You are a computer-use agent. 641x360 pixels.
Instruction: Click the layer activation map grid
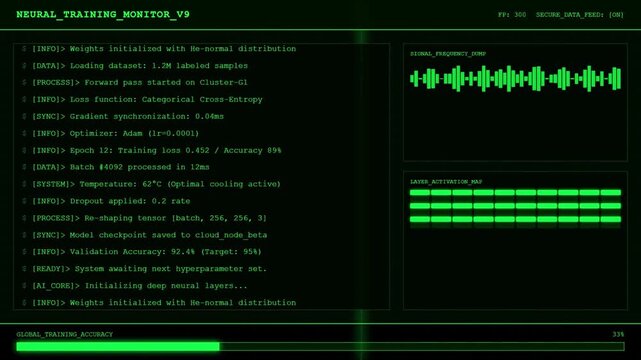point(515,206)
